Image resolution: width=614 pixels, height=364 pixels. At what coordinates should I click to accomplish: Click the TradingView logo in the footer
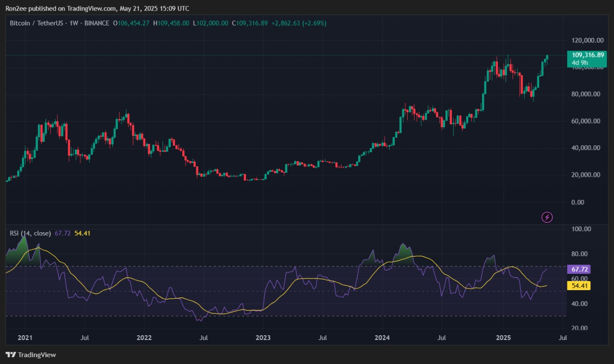pos(31,355)
